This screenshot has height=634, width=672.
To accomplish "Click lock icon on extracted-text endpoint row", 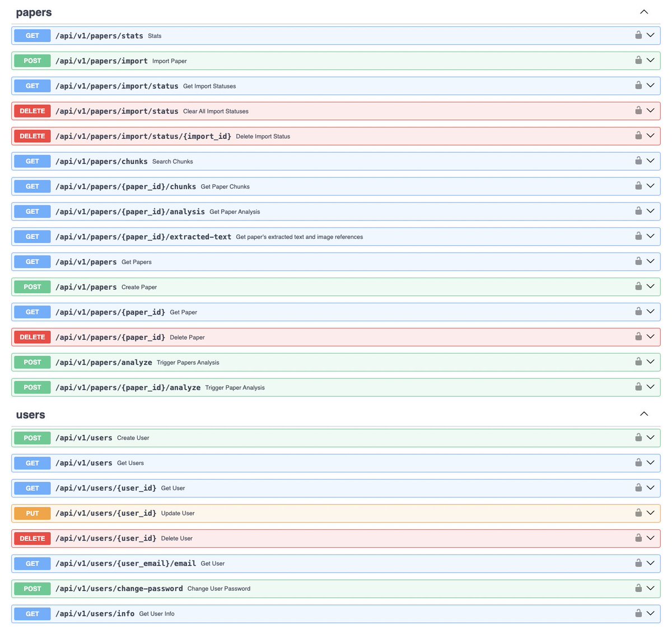I will 638,236.
